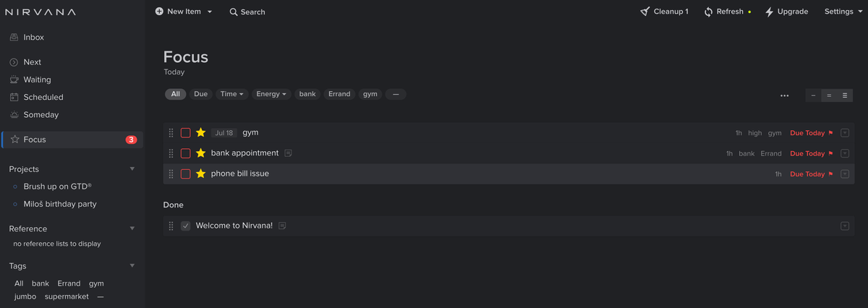Select supermarket tag in sidebar
The height and width of the screenshot is (308, 868).
(x=67, y=296)
